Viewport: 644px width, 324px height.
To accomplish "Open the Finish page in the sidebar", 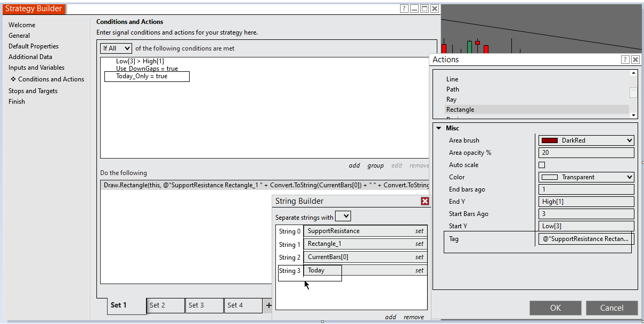I will click(17, 102).
